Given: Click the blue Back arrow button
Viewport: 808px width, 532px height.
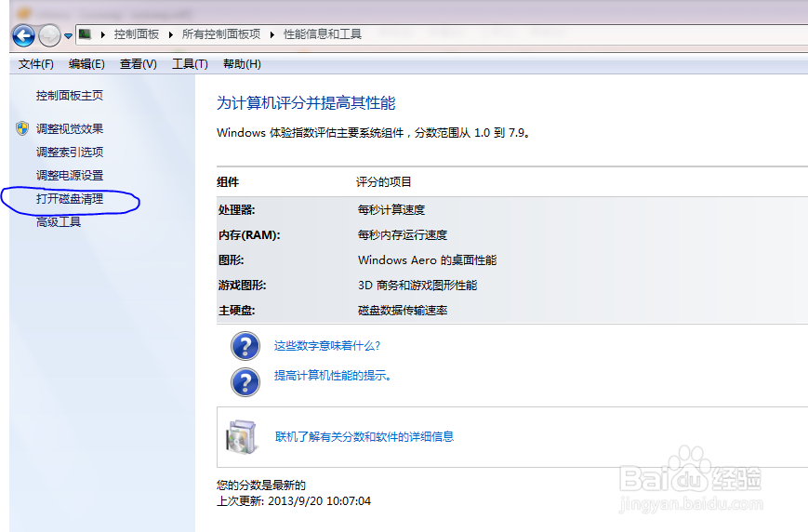Looking at the screenshot, I should tap(23, 35).
